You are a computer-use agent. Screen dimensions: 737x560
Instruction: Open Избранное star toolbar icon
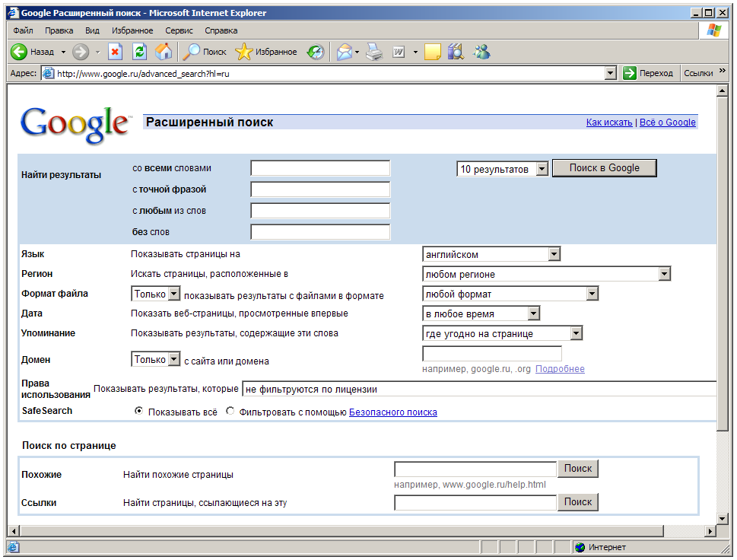pos(243,52)
